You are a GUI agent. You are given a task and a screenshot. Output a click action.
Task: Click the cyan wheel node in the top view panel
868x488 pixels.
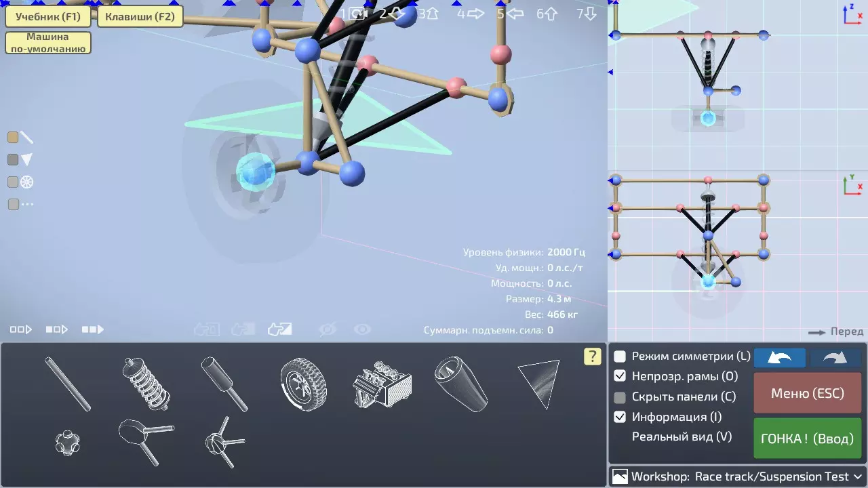708,281
